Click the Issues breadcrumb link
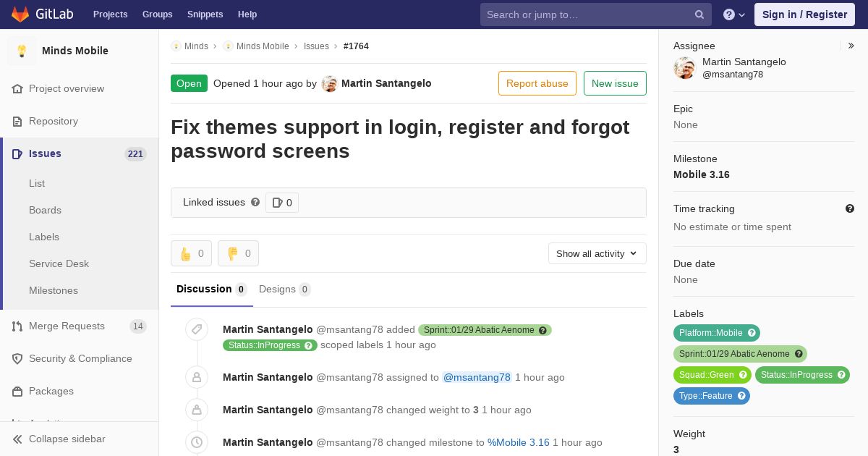 [316, 46]
